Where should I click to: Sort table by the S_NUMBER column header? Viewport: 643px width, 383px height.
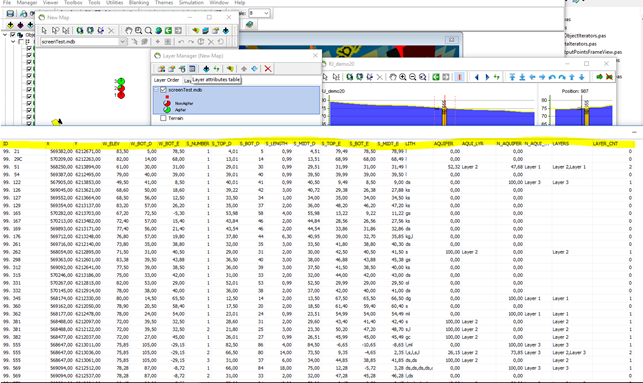click(x=198, y=144)
